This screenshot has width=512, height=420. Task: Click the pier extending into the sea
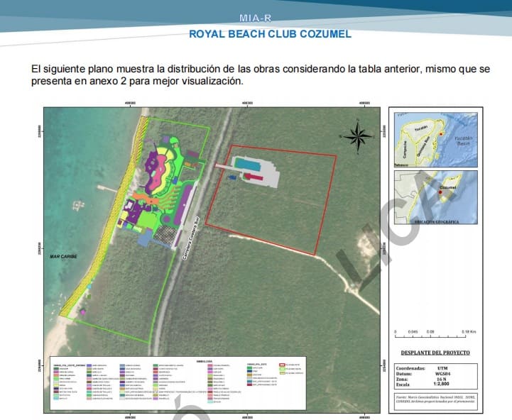tap(107, 189)
